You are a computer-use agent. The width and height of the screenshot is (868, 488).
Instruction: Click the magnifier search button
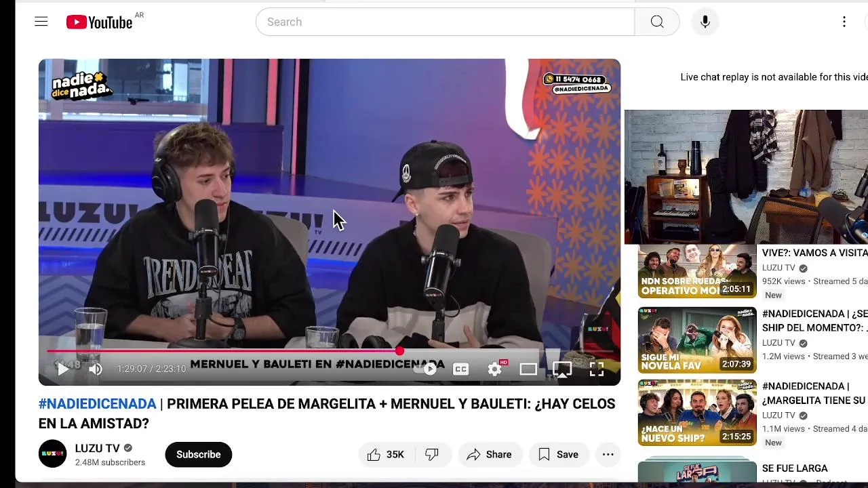(657, 22)
